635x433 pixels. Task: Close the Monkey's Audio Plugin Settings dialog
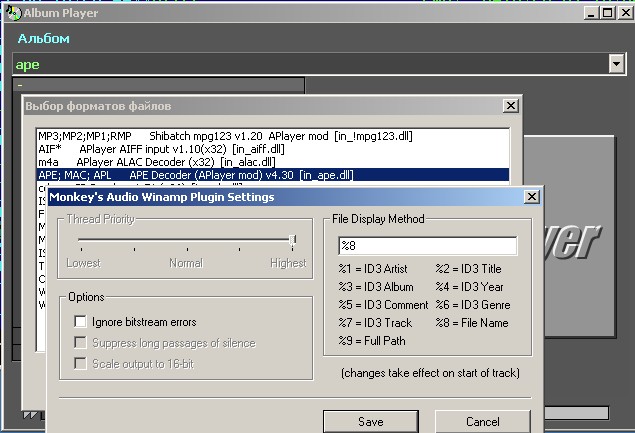point(531,197)
